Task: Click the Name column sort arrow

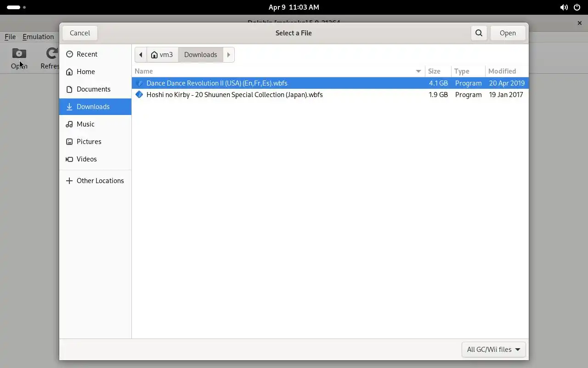Action: click(418, 71)
